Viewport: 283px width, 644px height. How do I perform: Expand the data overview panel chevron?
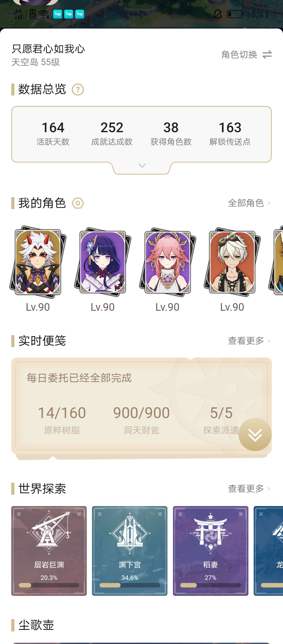pyautogui.click(x=142, y=165)
